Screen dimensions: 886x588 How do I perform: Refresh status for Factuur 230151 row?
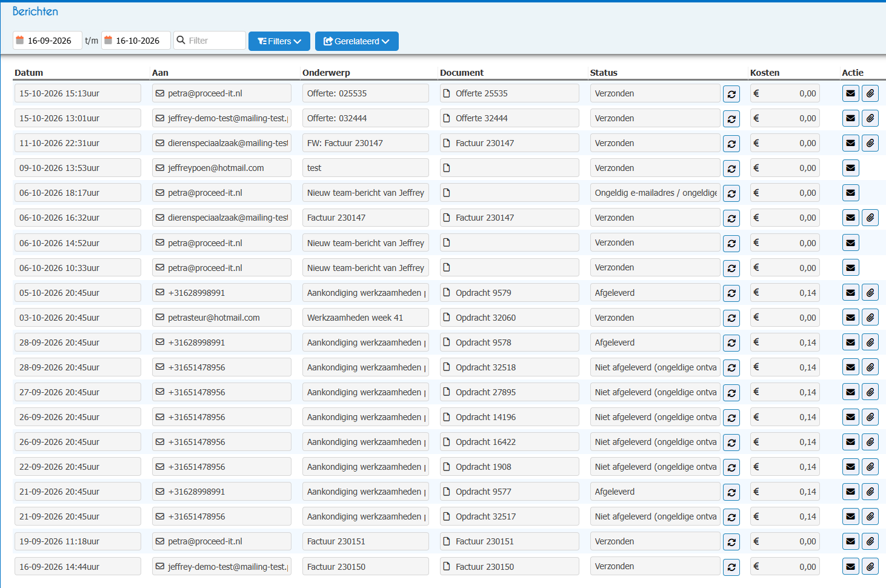tap(731, 542)
